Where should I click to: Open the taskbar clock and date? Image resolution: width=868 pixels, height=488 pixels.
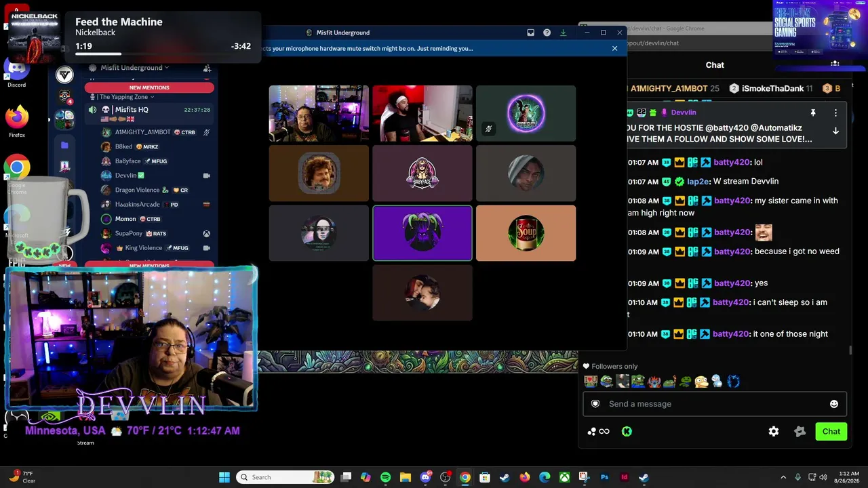pos(848,477)
